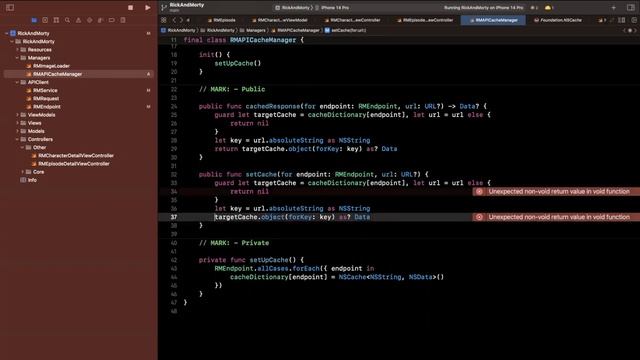
Task: Go back in editor history
Action: (x=174, y=20)
